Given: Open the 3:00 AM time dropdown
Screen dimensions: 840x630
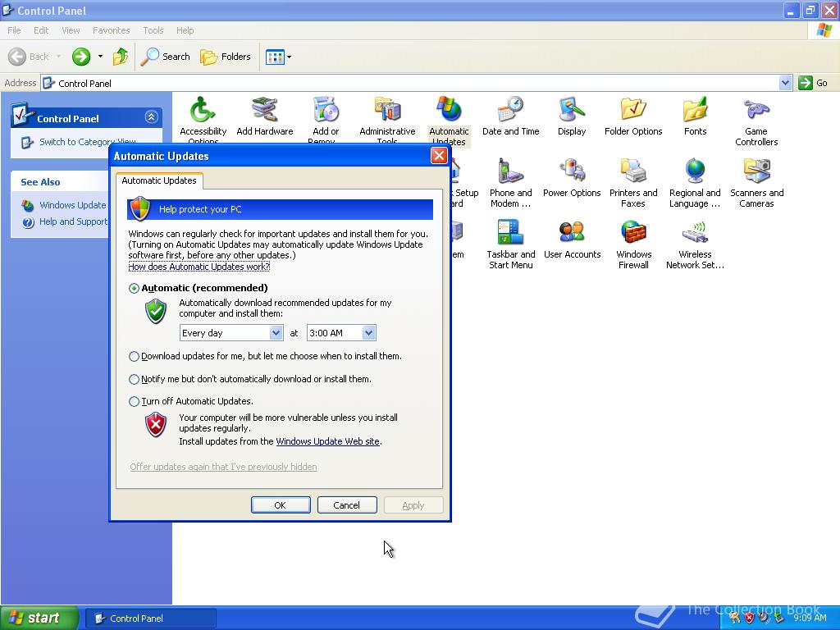Looking at the screenshot, I should 368,333.
